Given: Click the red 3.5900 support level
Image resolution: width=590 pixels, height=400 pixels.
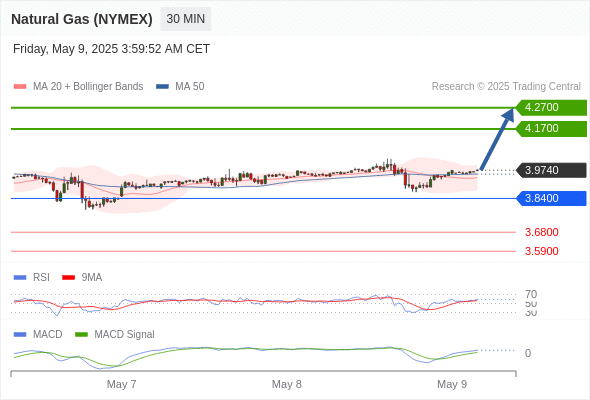Looking at the screenshot, I should pos(541,251).
